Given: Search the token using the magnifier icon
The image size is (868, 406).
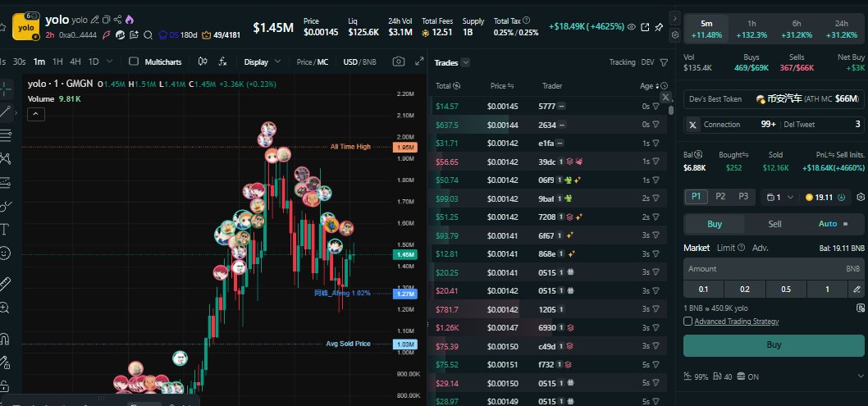Looking at the screenshot, I should pyautogui.click(x=148, y=34).
